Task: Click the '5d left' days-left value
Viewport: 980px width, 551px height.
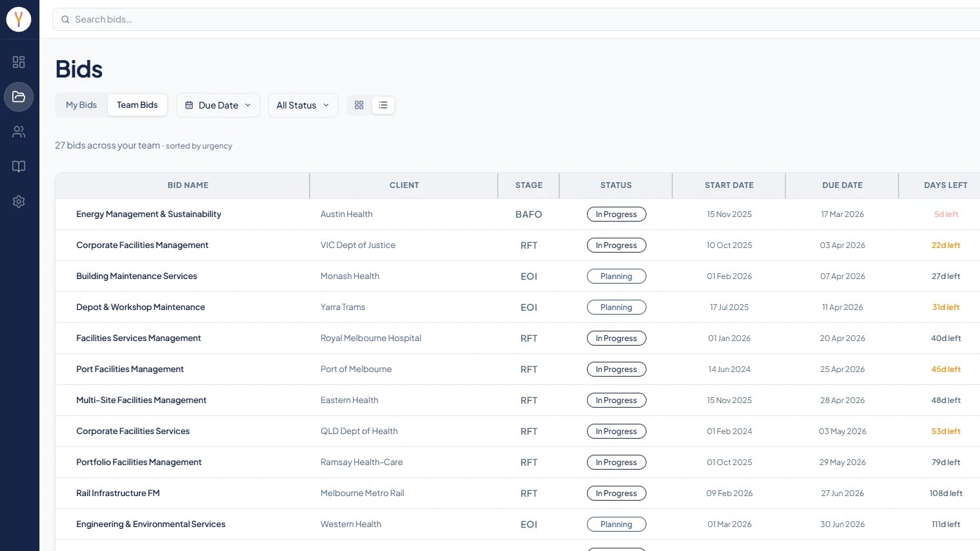Action: point(946,214)
